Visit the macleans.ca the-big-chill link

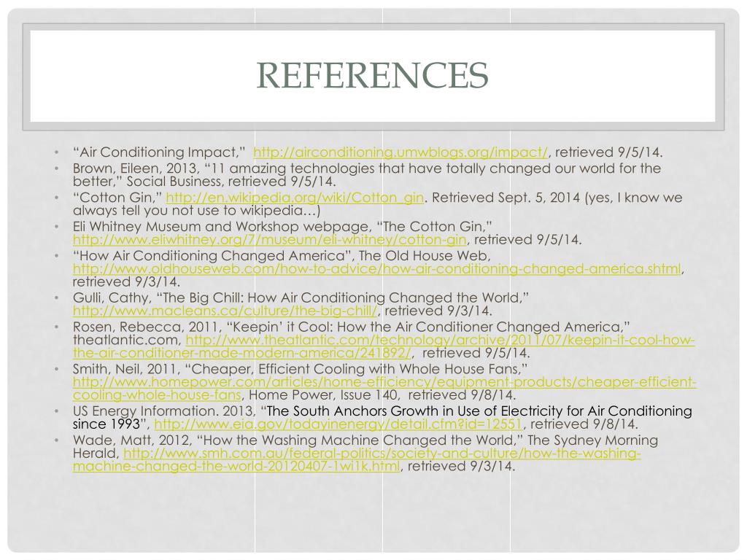[225, 311]
